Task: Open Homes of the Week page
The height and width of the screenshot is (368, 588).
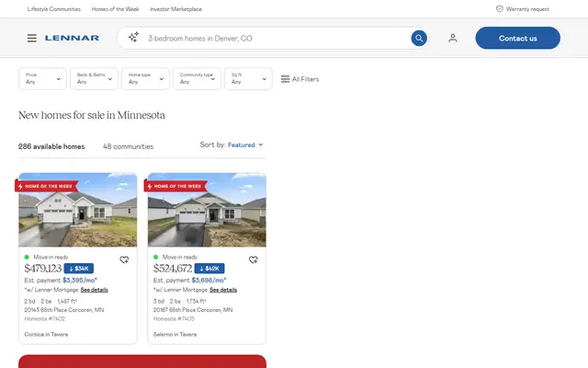Action: (115, 9)
